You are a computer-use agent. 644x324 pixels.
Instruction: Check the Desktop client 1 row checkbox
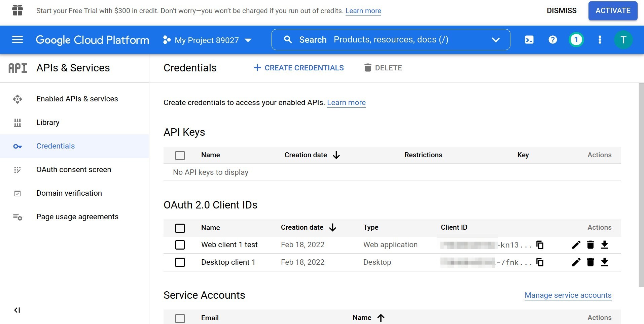(180, 262)
